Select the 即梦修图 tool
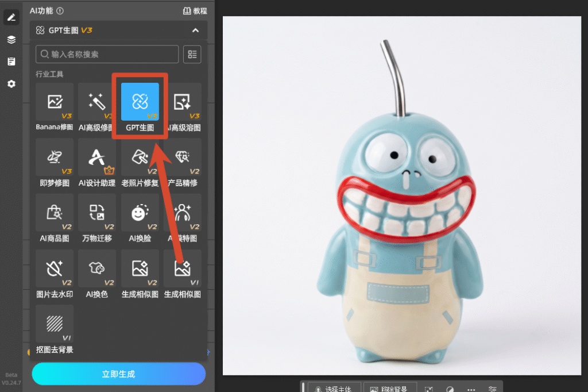Viewport: 588px width, 392px height. 55,163
